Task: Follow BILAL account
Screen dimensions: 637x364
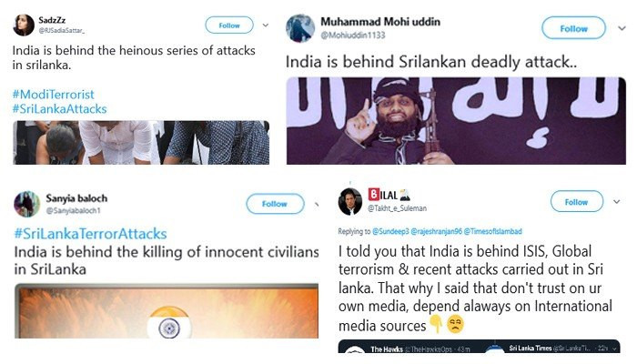Action: [576, 201]
